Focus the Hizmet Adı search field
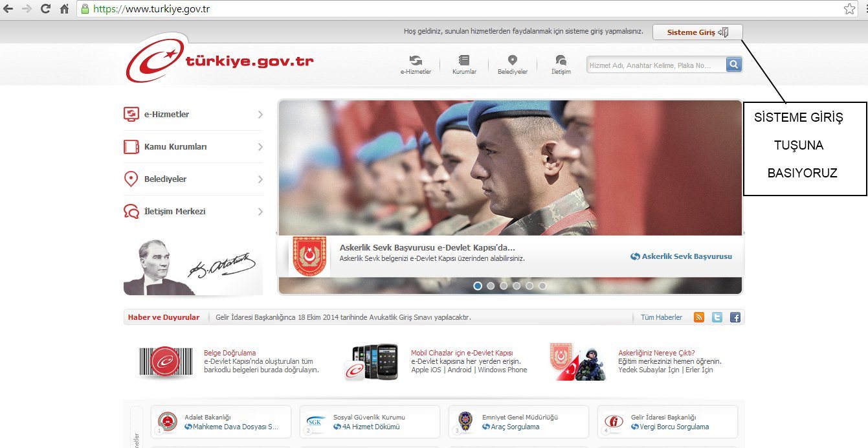 (x=655, y=65)
